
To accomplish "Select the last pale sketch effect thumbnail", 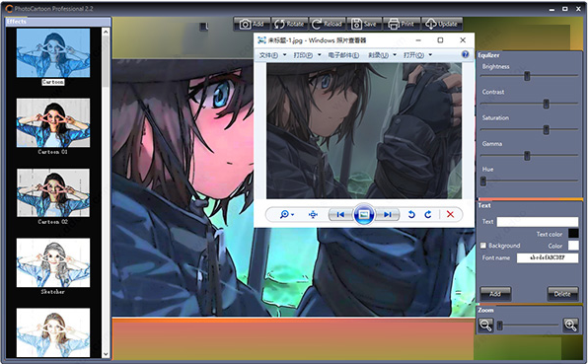I will click(53, 332).
